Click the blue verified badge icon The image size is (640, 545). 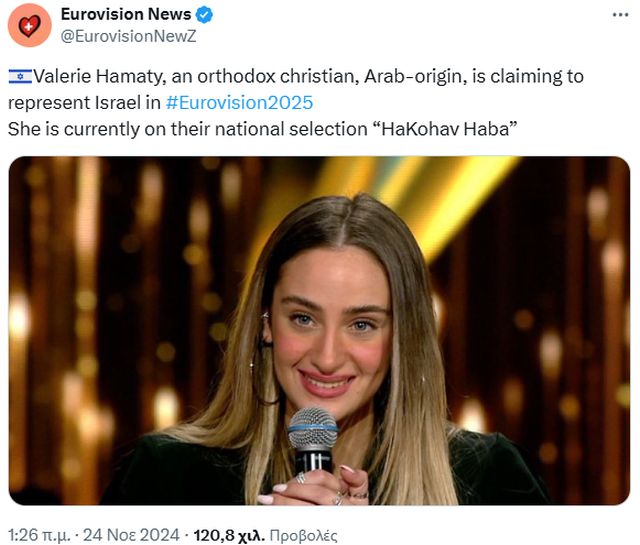(204, 15)
